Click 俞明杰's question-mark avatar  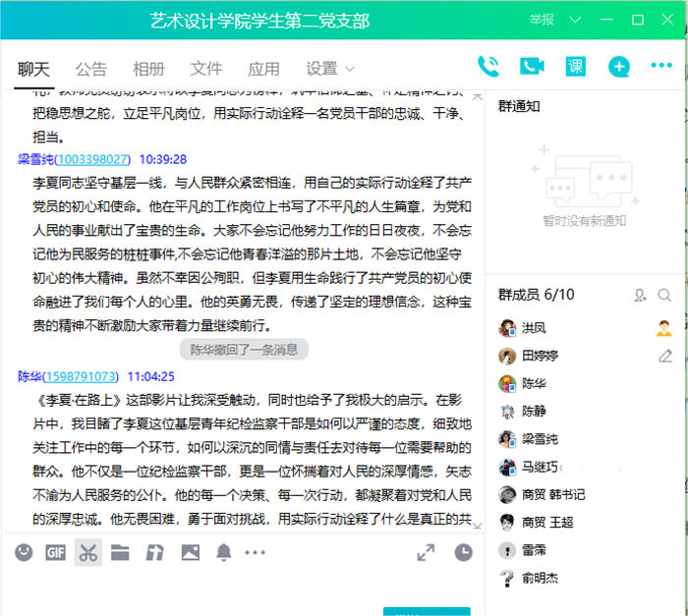coord(507,578)
